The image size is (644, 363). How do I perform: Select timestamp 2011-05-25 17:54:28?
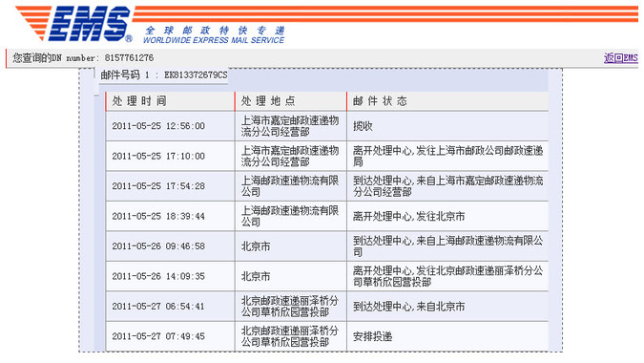(x=158, y=186)
